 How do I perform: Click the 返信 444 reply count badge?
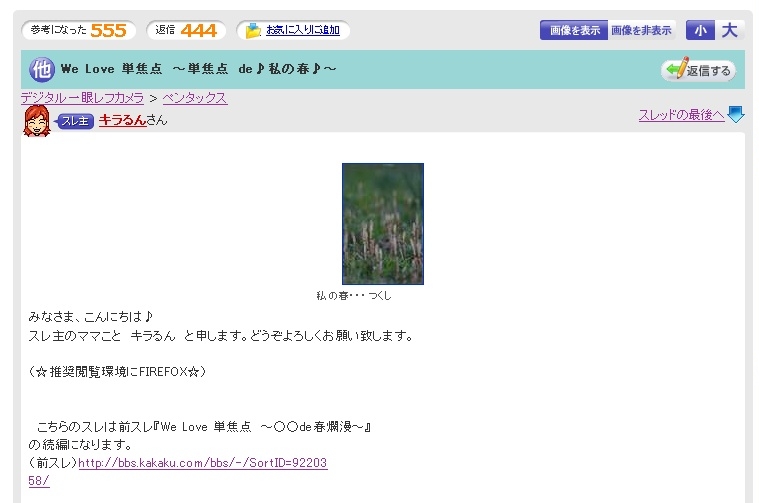click(186, 30)
